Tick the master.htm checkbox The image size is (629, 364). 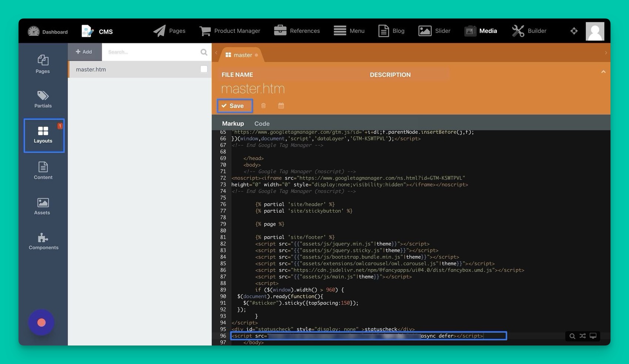[x=204, y=69]
